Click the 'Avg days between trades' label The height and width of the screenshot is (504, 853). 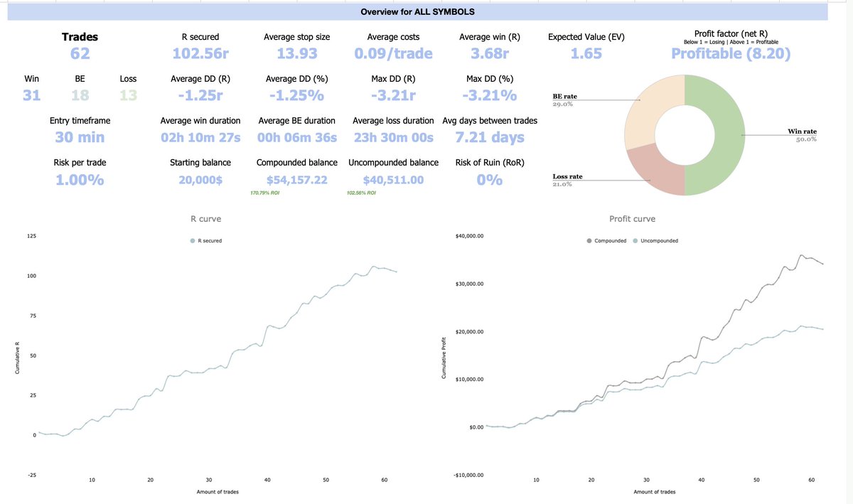pyautogui.click(x=489, y=120)
